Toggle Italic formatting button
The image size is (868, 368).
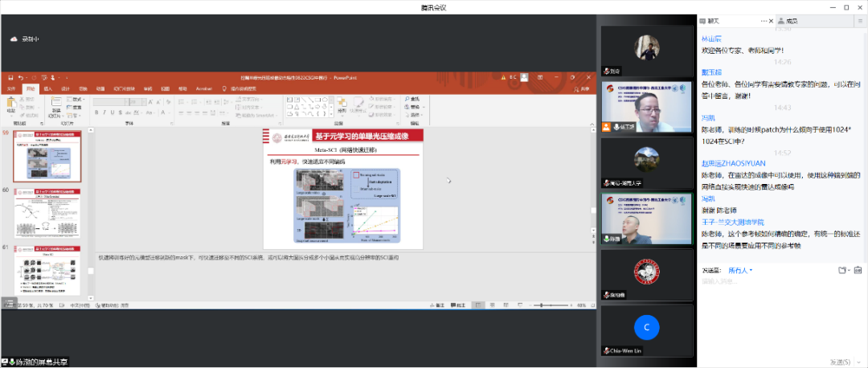point(104,112)
